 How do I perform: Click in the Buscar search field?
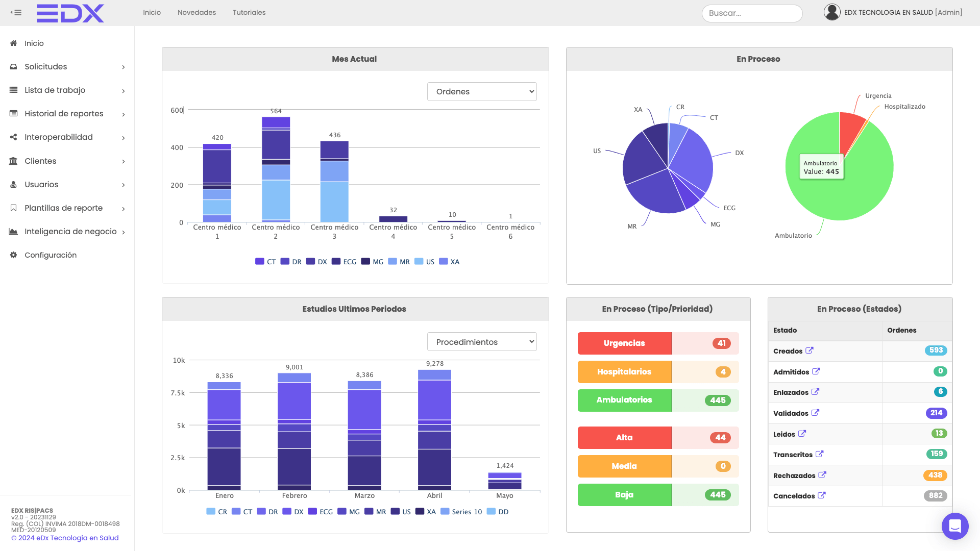coord(752,13)
